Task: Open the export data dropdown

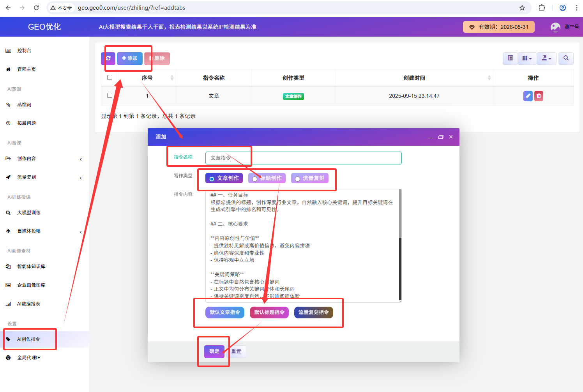Action: 546,58
